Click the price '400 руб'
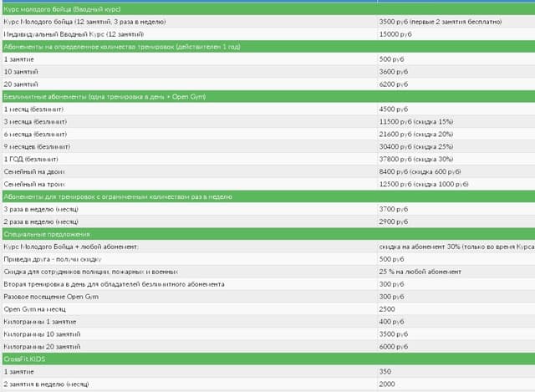 click(x=391, y=322)
